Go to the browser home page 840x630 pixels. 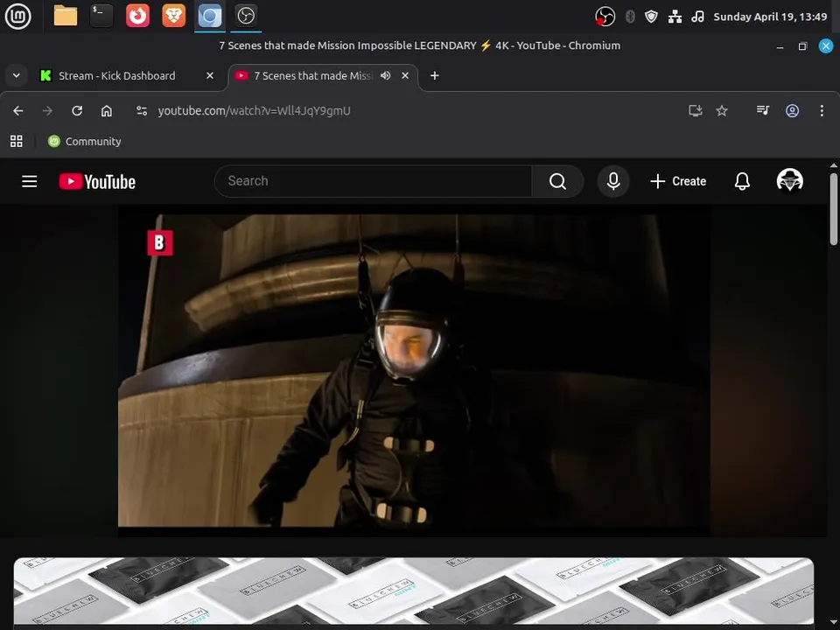click(x=107, y=111)
